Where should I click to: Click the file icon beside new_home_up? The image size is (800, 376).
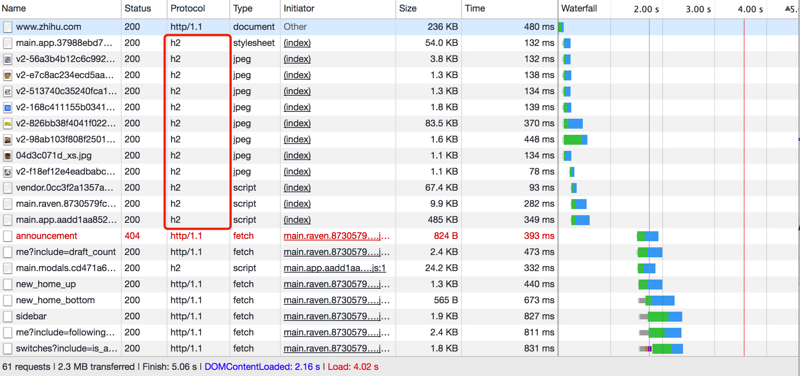[x=7, y=284]
